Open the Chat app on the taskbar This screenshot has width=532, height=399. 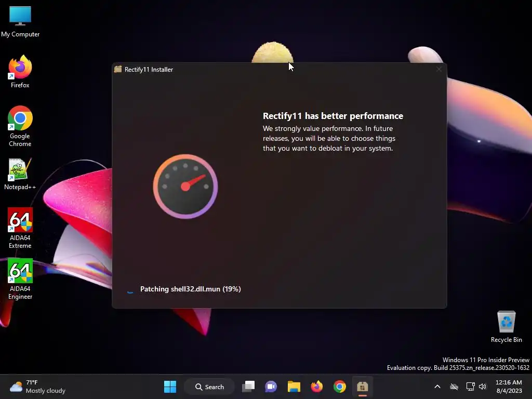click(271, 387)
